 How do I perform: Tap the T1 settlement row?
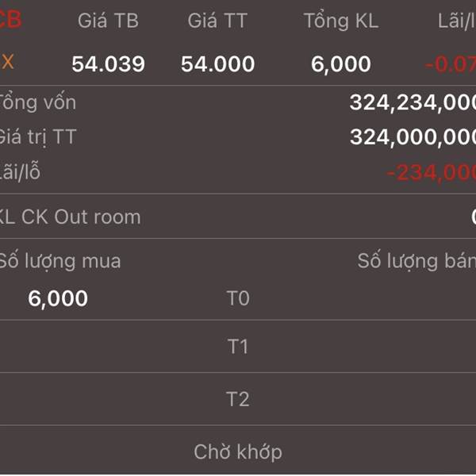(238, 347)
